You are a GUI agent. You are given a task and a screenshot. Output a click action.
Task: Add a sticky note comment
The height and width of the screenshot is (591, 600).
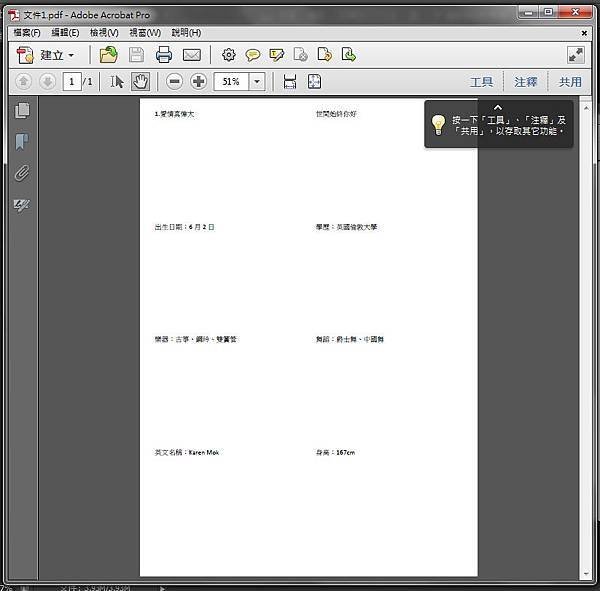253,56
